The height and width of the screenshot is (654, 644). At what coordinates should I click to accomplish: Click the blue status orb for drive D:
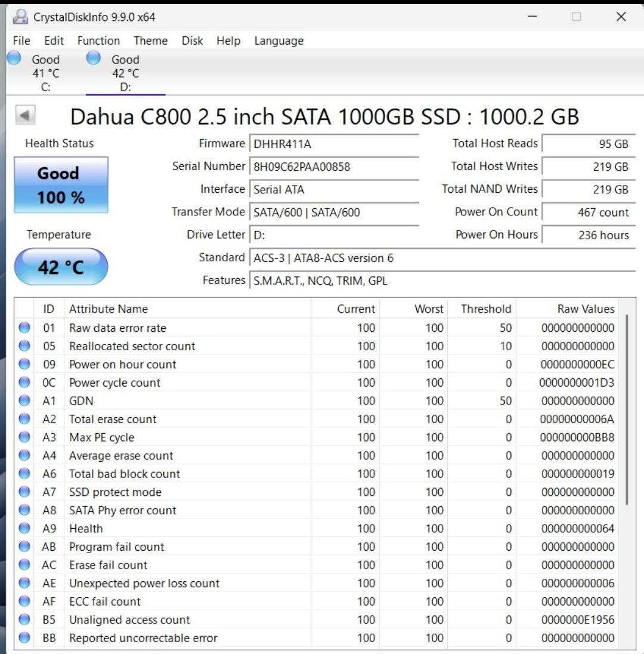pos(94,58)
